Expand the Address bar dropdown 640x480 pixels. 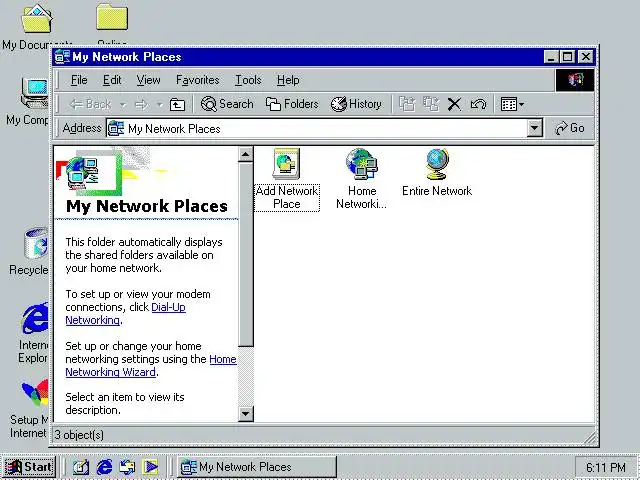pyautogui.click(x=535, y=128)
